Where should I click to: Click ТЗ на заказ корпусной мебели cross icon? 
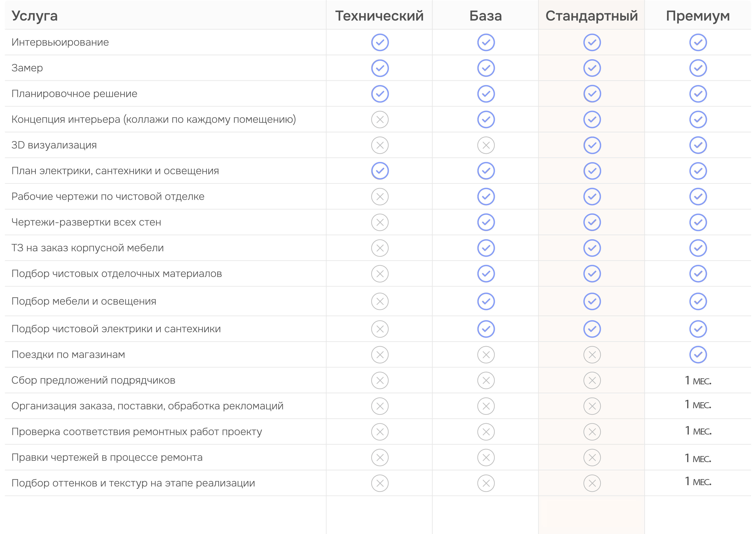tap(380, 248)
